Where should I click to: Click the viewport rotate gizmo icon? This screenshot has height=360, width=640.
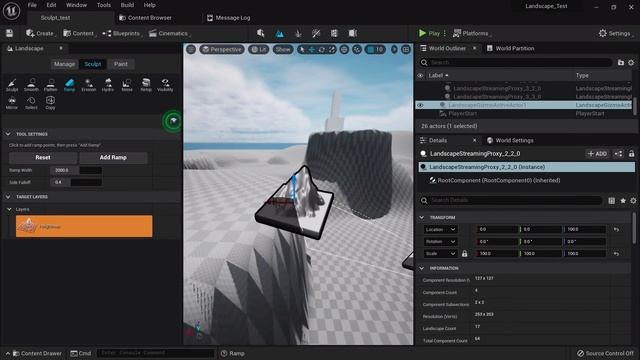(322, 49)
